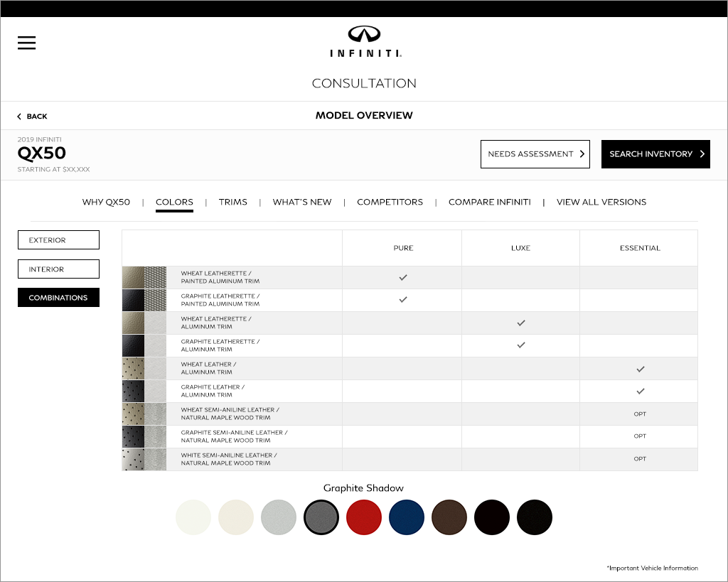Open the Trims tab
The image size is (728, 582).
pyautogui.click(x=233, y=202)
